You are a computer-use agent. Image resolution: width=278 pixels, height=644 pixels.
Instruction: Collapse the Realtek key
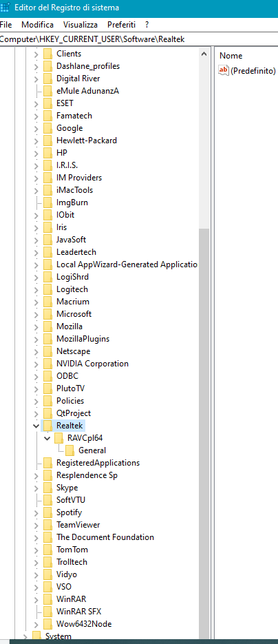click(36, 426)
